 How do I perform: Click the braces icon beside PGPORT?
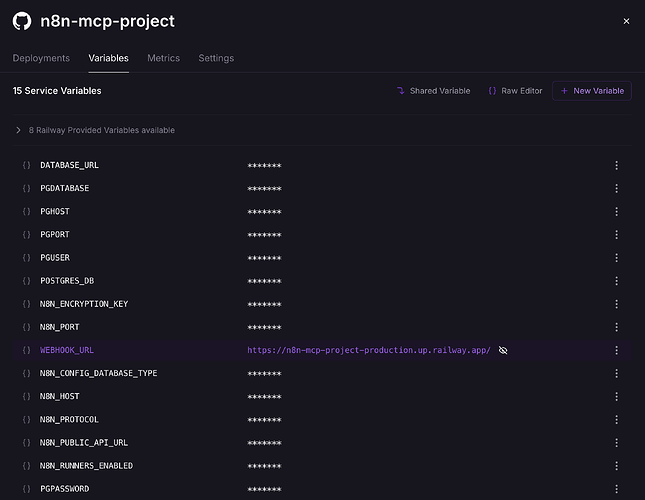(x=26, y=235)
